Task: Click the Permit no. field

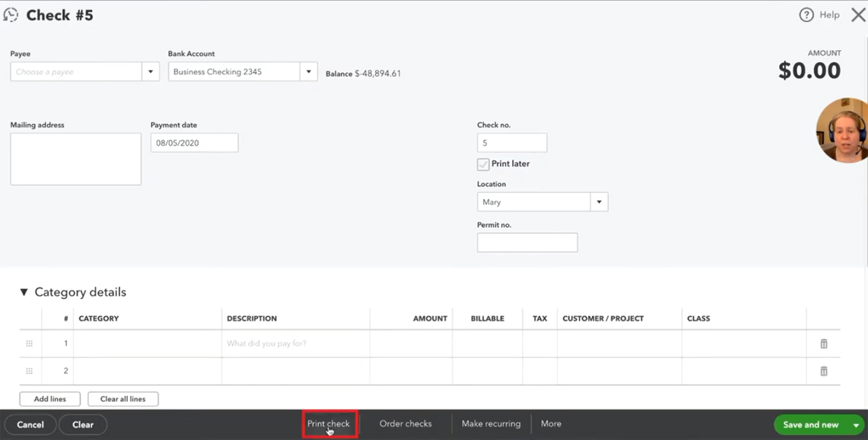Action: pyautogui.click(x=527, y=243)
